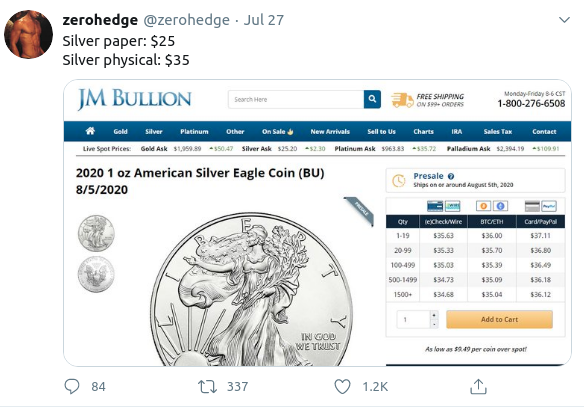Increase quantity with stepper up arrow

point(434,315)
